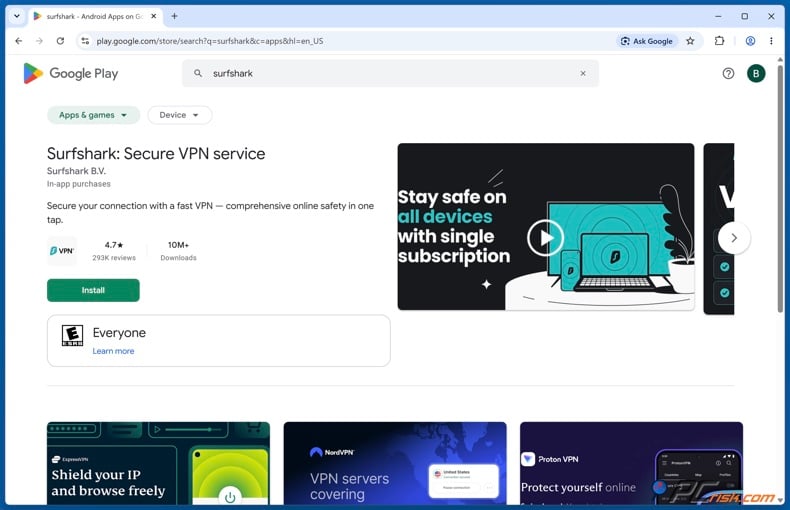Open Google Play help center icon
The height and width of the screenshot is (510, 790).
728,74
